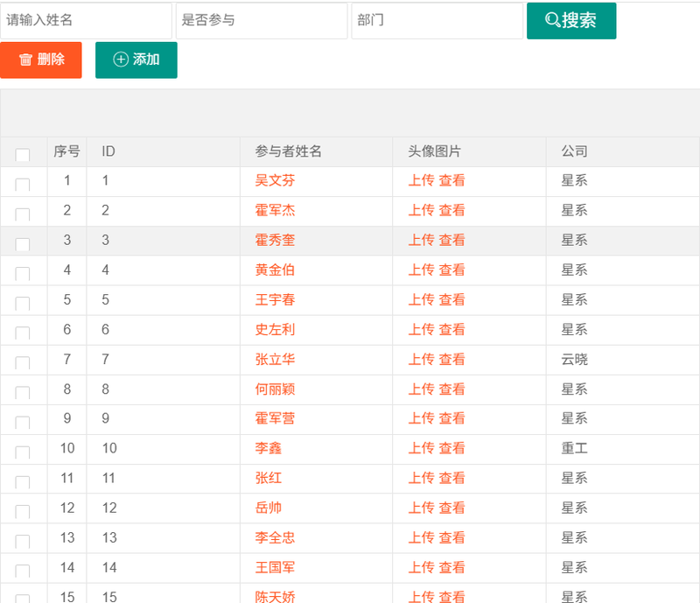The height and width of the screenshot is (603, 700).
Task: Click 查看 view link in 李全忠 row
Action: pyautogui.click(x=451, y=537)
